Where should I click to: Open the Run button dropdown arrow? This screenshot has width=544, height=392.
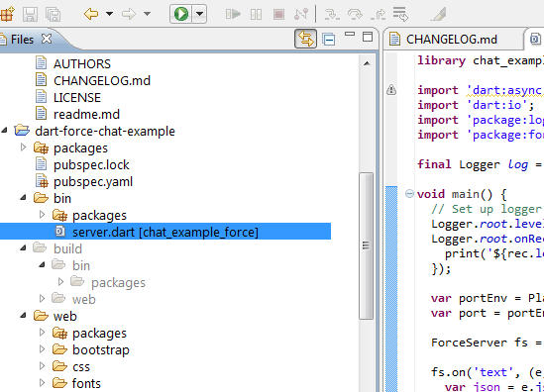[199, 14]
